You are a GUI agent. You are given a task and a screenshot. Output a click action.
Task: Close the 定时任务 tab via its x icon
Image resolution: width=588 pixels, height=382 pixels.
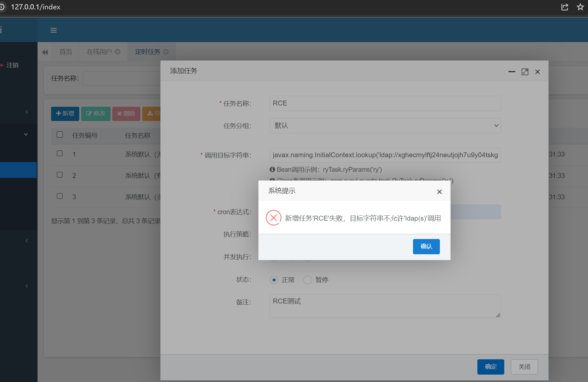(166, 52)
